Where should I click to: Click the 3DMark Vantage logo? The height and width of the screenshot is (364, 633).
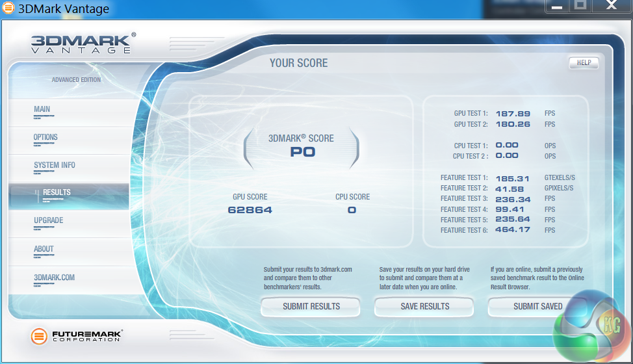click(x=83, y=44)
